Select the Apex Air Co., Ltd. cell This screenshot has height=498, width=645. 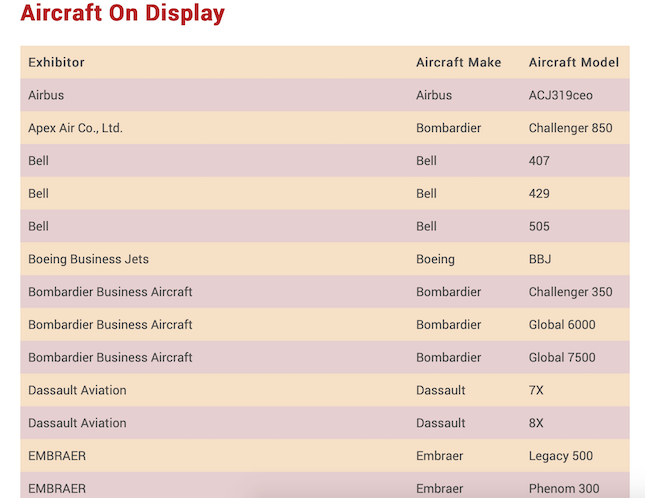75,128
